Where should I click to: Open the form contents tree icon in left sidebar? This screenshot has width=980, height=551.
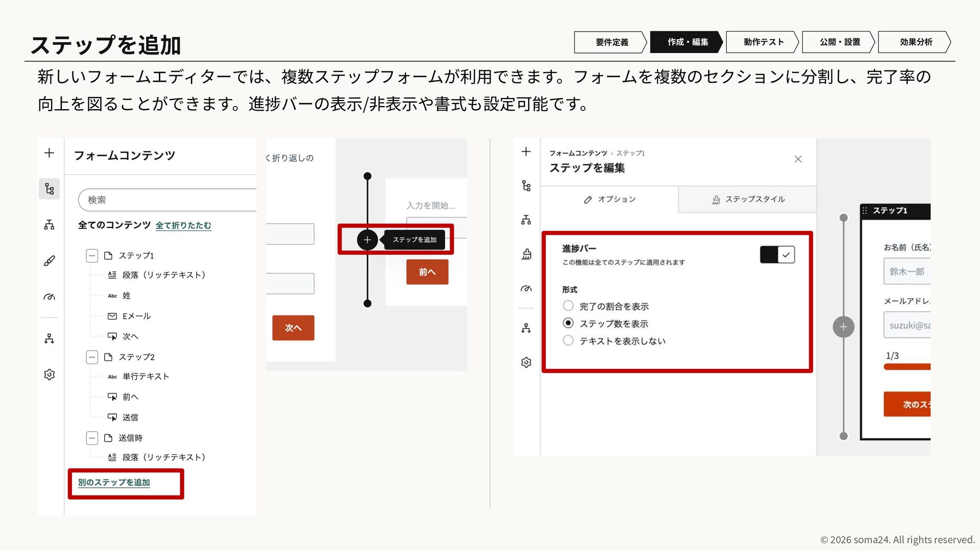49,189
